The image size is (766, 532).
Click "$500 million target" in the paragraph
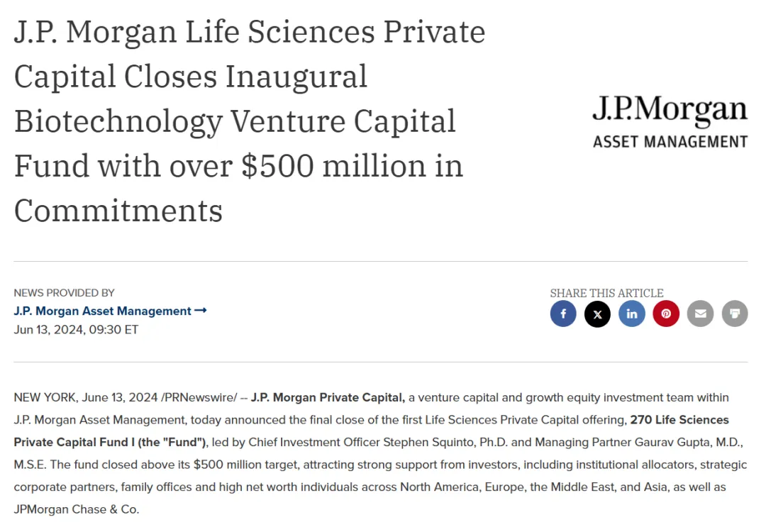tap(245, 465)
